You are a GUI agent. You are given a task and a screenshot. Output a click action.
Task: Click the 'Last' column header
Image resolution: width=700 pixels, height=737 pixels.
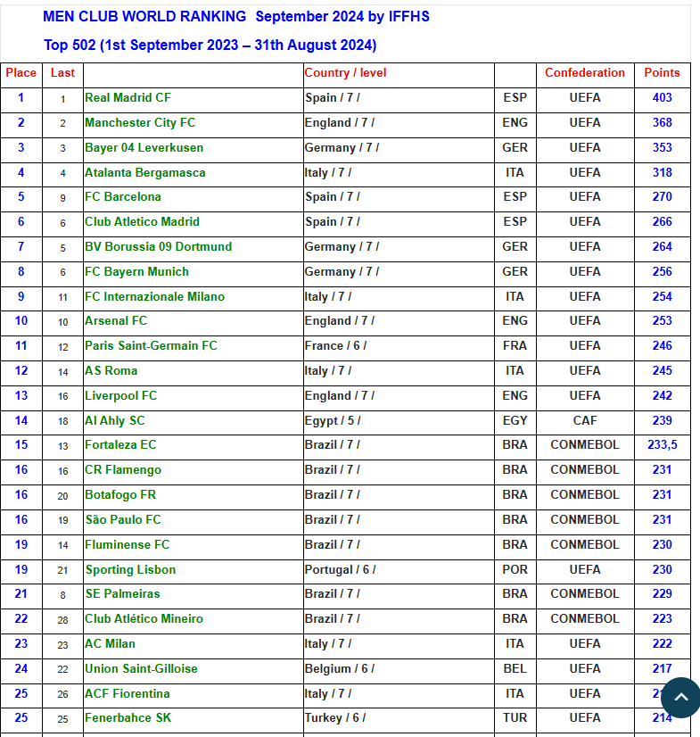click(x=62, y=73)
